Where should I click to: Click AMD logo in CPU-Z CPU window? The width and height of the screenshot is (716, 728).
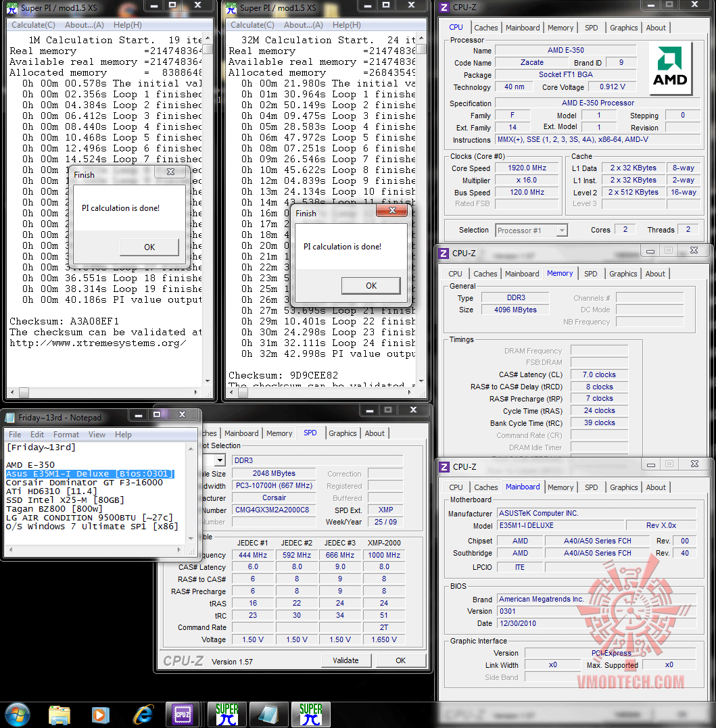click(x=670, y=68)
